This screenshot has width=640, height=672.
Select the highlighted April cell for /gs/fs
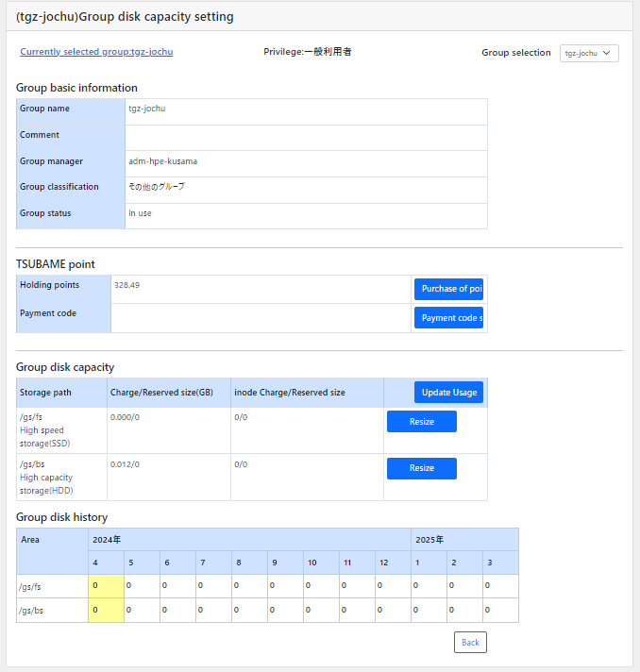pos(107,586)
